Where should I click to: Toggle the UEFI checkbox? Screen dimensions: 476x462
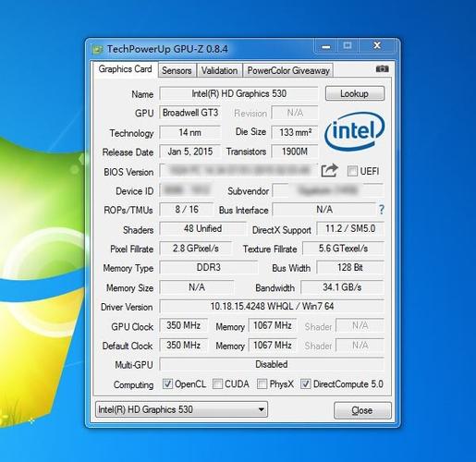click(x=352, y=171)
